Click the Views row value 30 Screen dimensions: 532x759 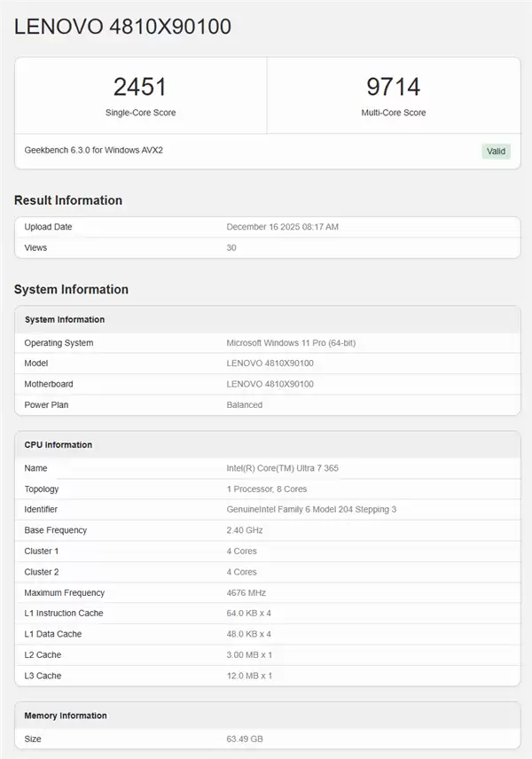[231, 247]
